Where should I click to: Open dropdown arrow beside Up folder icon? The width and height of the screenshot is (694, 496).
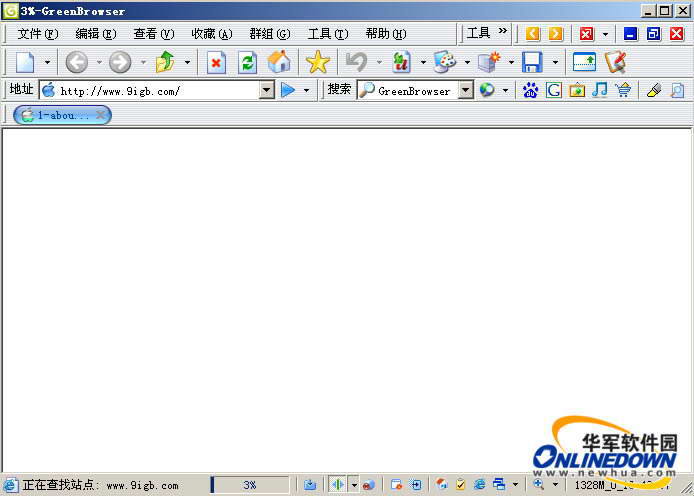point(187,62)
